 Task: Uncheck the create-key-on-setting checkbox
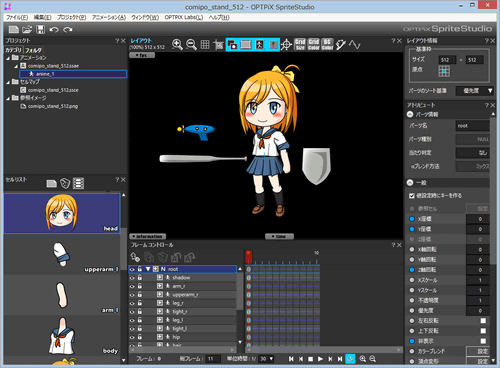coord(412,196)
